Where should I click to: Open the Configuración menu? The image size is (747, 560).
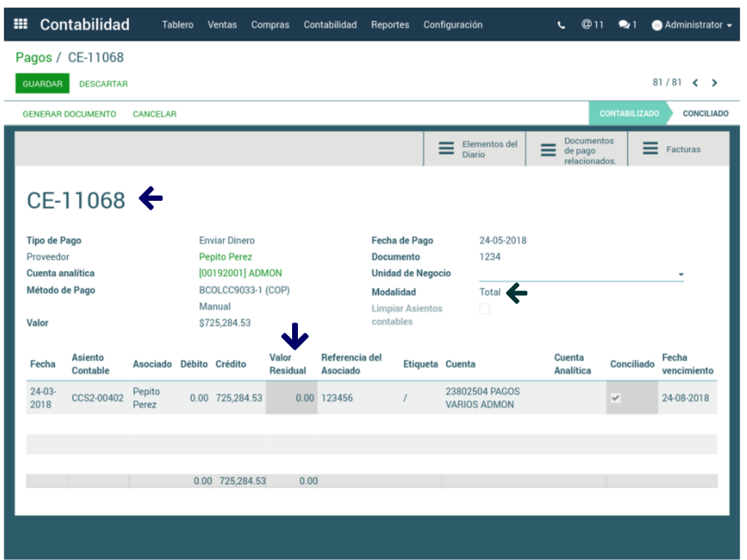coord(453,25)
